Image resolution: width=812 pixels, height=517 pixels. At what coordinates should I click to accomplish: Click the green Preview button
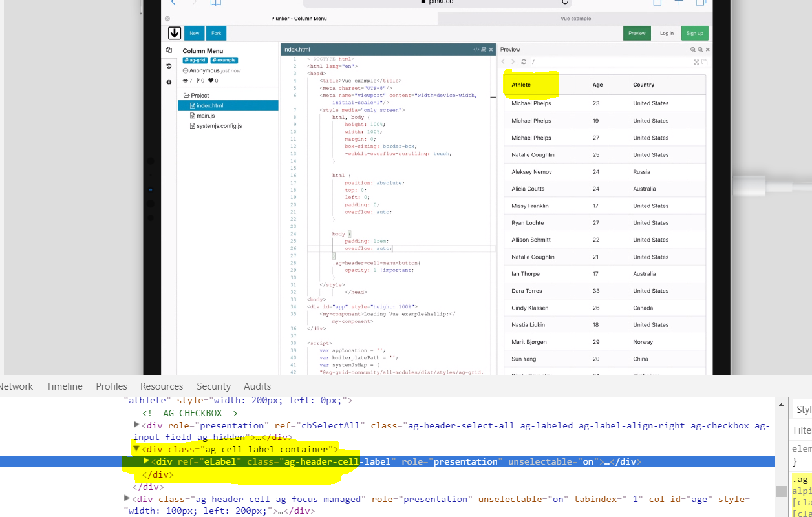coord(637,34)
